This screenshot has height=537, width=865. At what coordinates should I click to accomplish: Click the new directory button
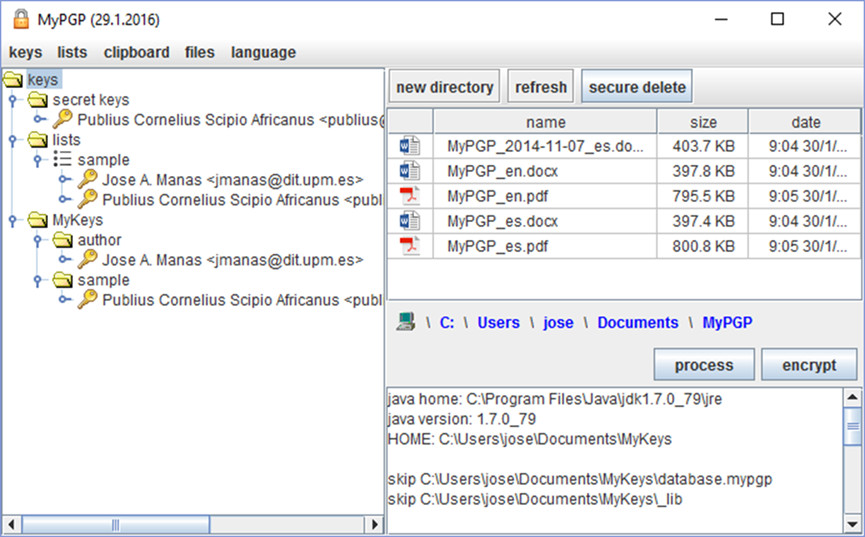445,87
